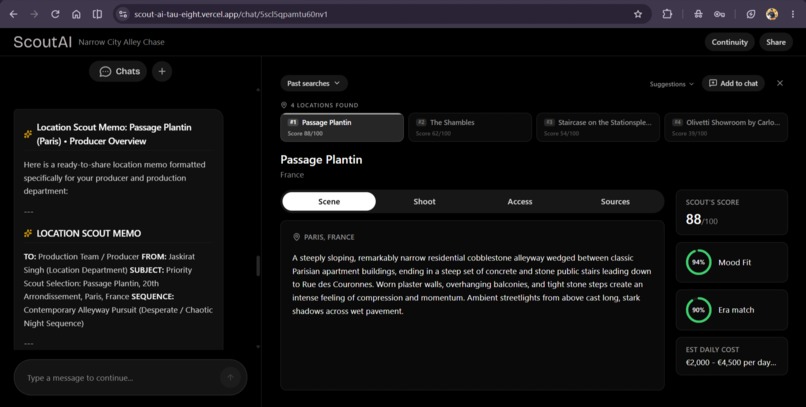Click Add to chat button
806x407 pixels.
(x=733, y=83)
